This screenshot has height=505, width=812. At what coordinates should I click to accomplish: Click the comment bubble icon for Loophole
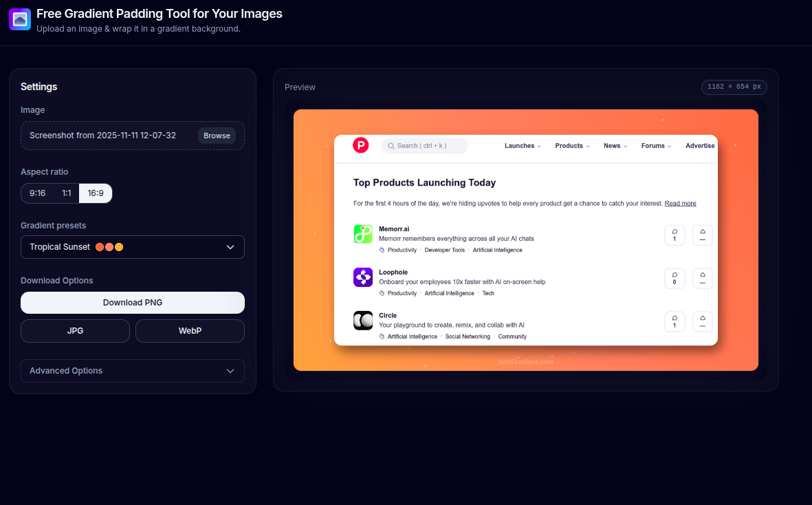674,278
